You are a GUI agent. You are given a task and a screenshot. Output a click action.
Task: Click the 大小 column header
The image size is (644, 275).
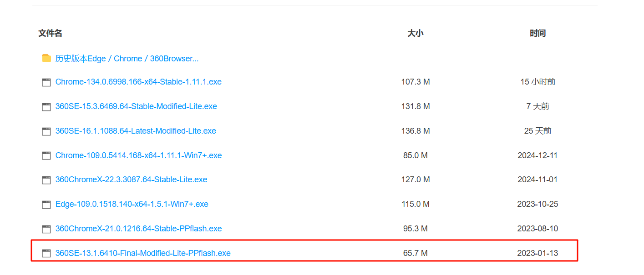[416, 33]
